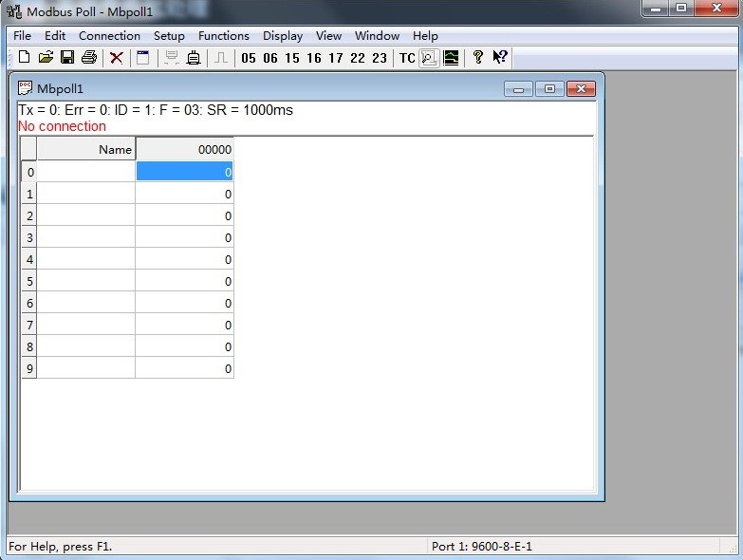743x560 pixels.
Task: Select function 05 write single coil
Action: (x=249, y=58)
